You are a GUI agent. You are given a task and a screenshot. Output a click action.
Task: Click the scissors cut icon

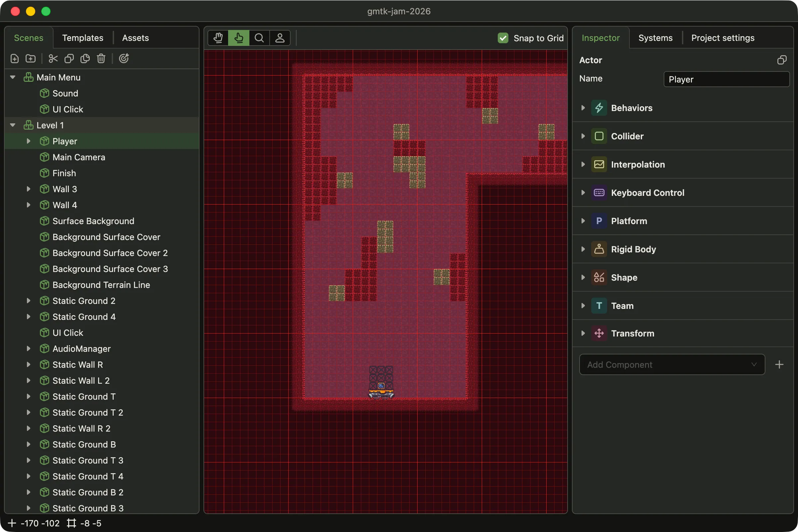tap(53, 59)
